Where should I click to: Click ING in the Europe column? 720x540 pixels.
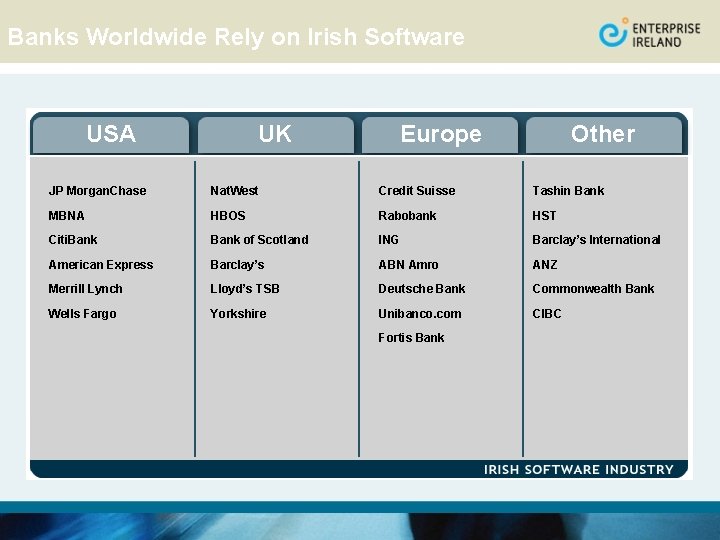pos(388,240)
